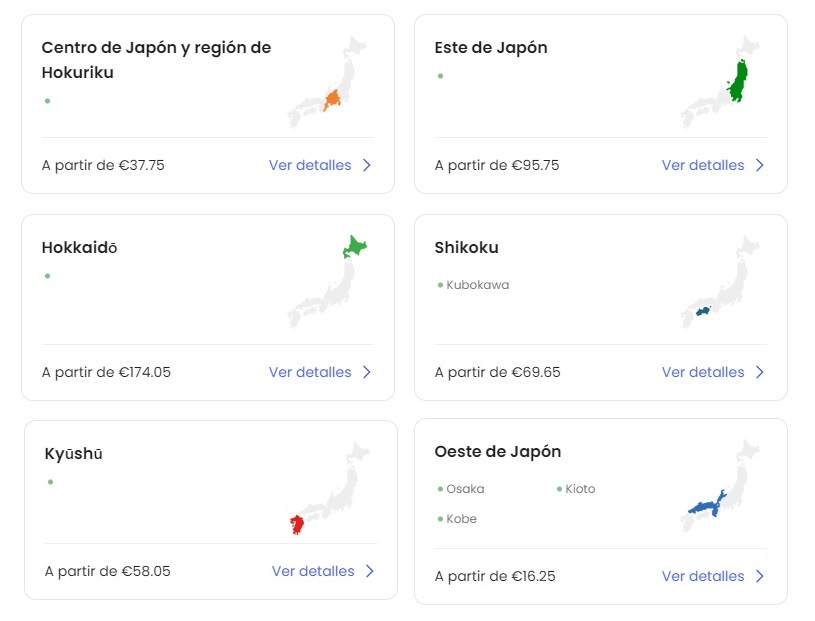
Task: Click the Hokkaidō card title
Action: click(79, 248)
